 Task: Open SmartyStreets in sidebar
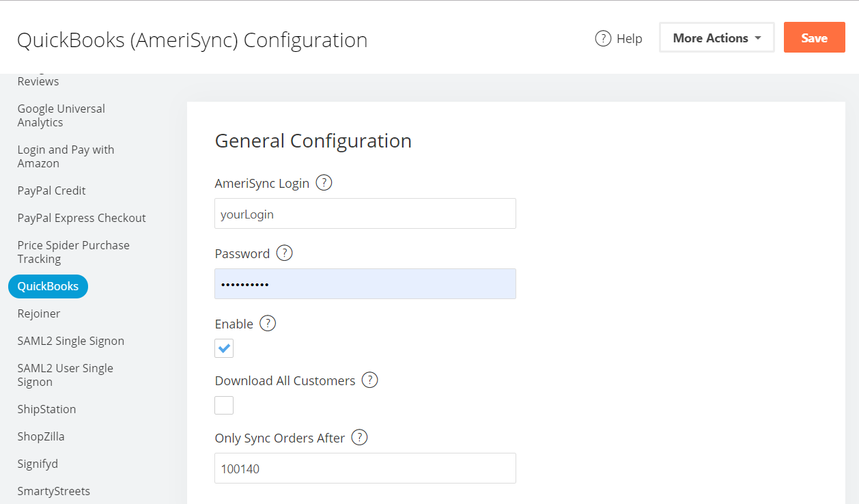point(54,491)
